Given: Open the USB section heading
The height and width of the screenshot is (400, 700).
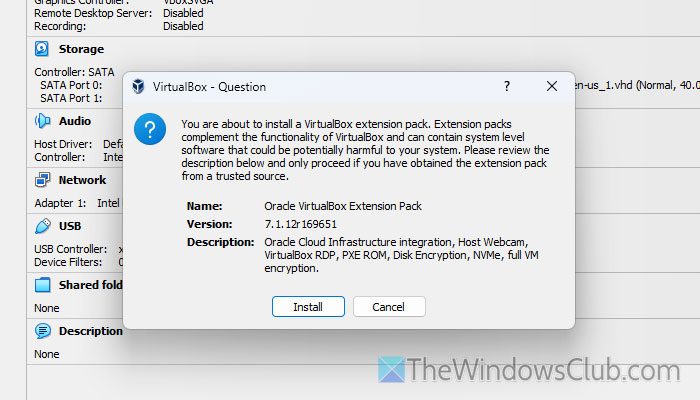Looking at the screenshot, I should click(x=71, y=226).
